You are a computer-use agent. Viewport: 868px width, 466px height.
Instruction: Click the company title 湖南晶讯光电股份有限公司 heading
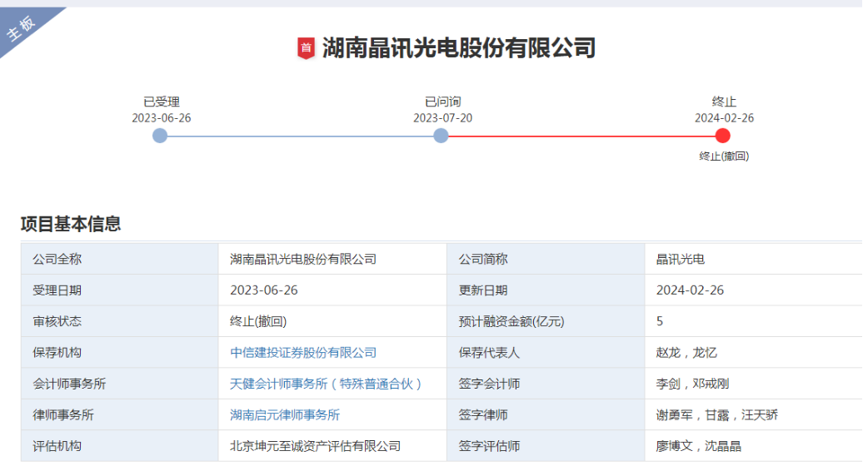click(x=459, y=48)
